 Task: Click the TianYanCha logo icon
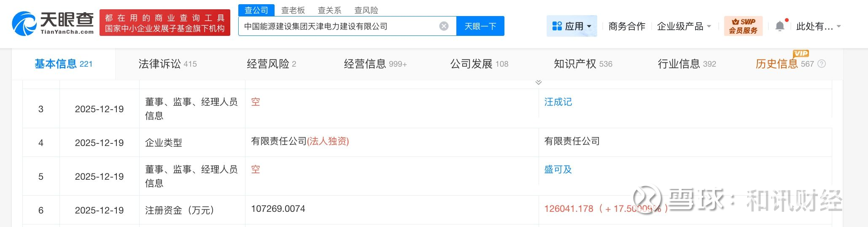click(24, 24)
